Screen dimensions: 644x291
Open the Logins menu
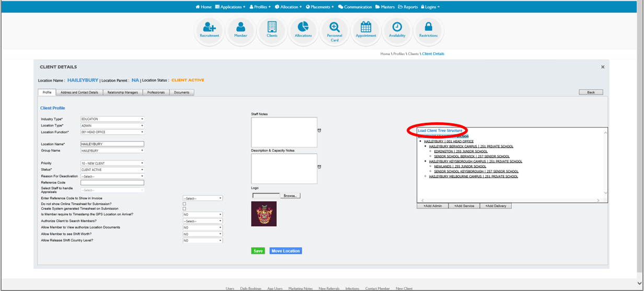(x=430, y=7)
